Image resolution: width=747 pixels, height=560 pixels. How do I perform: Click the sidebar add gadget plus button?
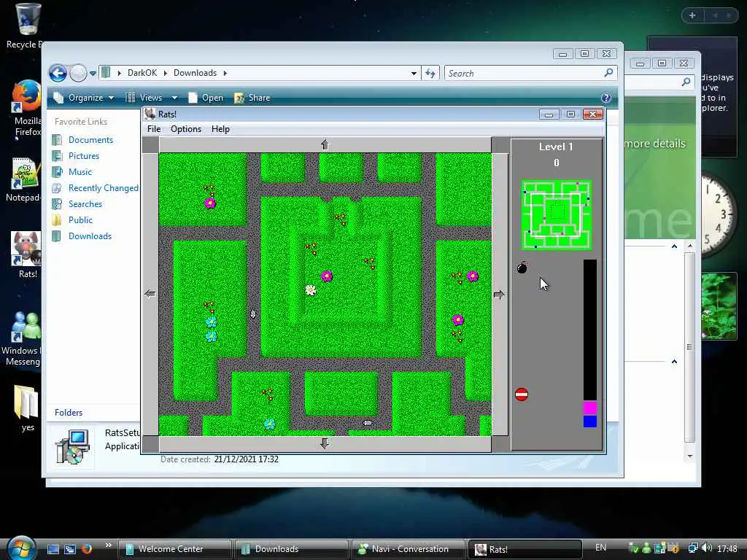pos(693,15)
